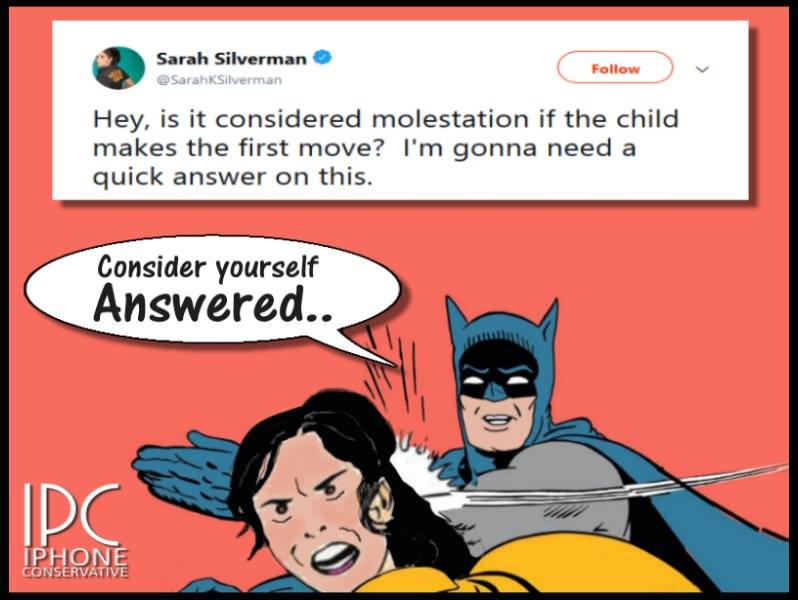Screen dimensions: 798x600
Task: Expand the chevron menu beside Follow
Action: pos(702,69)
